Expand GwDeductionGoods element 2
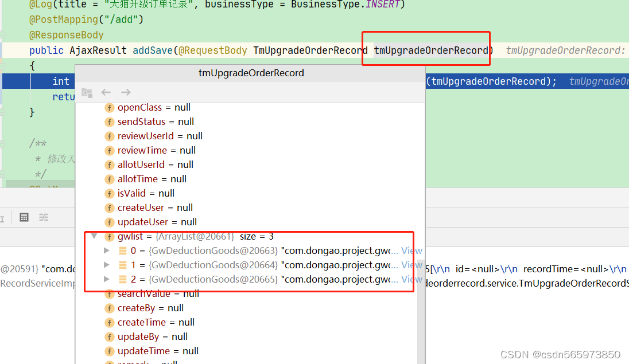The image size is (629, 364). click(x=106, y=279)
